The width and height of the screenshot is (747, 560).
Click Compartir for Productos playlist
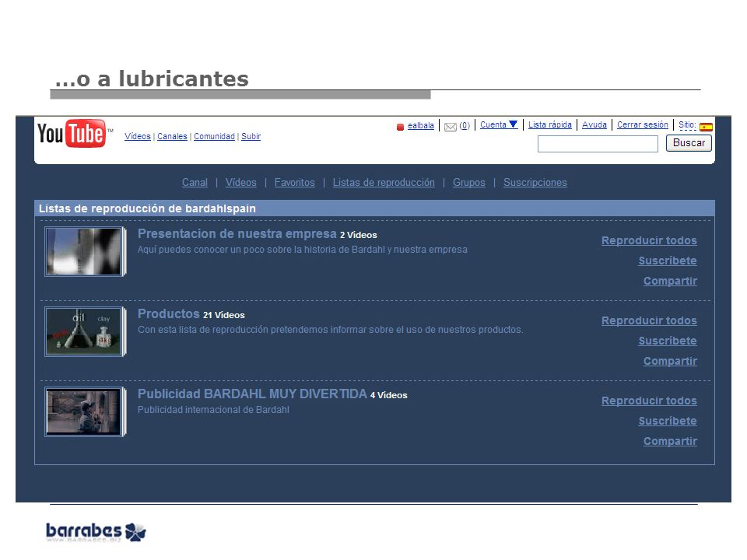pyautogui.click(x=670, y=361)
